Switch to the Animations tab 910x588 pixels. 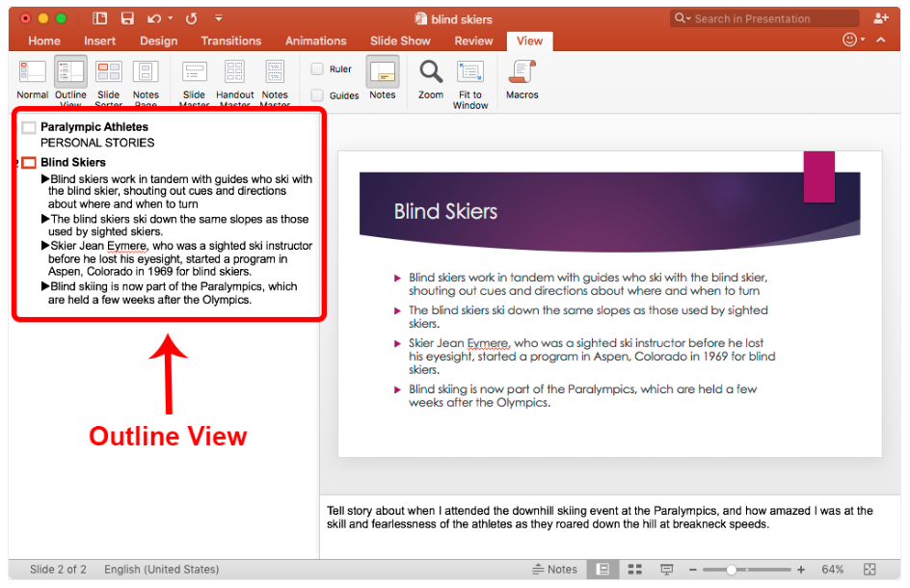click(316, 41)
